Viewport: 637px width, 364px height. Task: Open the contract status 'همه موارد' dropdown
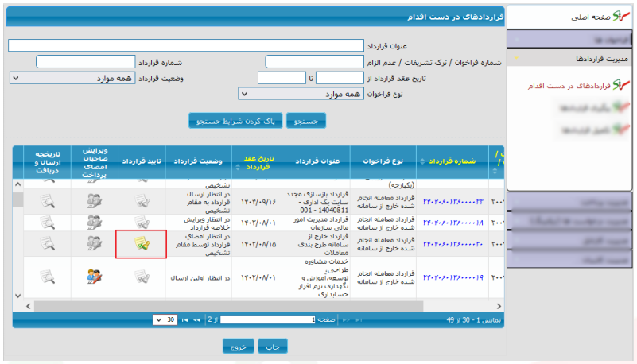pyautogui.click(x=72, y=78)
